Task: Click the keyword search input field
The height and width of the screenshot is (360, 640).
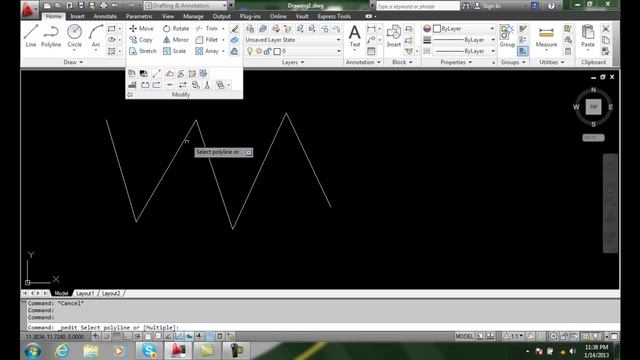Action: (x=418, y=6)
